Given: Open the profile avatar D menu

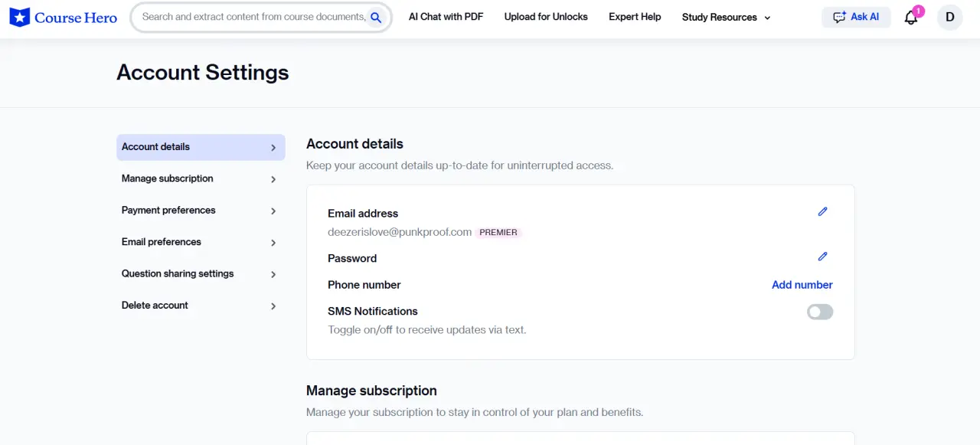Looking at the screenshot, I should tap(950, 17).
